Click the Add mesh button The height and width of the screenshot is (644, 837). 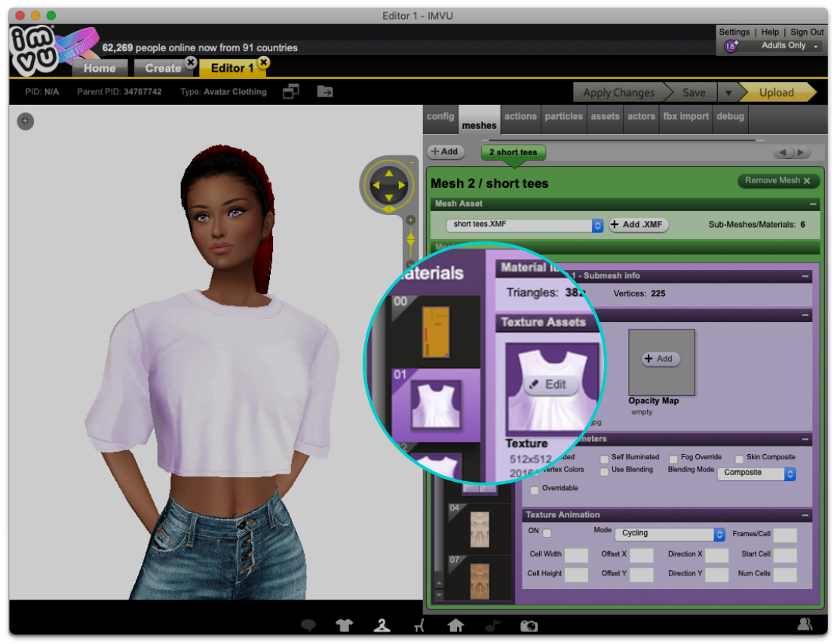click(x=445, y=152)
